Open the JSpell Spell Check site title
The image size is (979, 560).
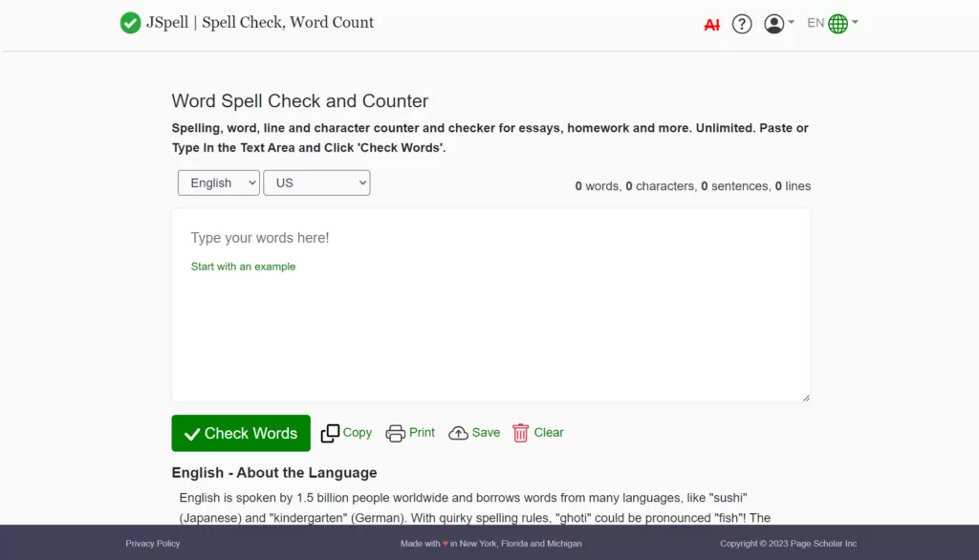(260, 23)
